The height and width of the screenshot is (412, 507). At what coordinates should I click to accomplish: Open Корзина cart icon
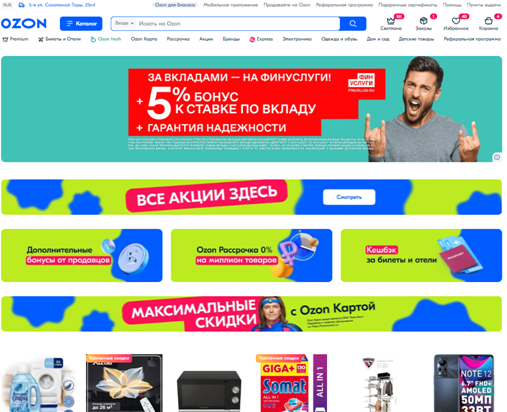[488, 23]
